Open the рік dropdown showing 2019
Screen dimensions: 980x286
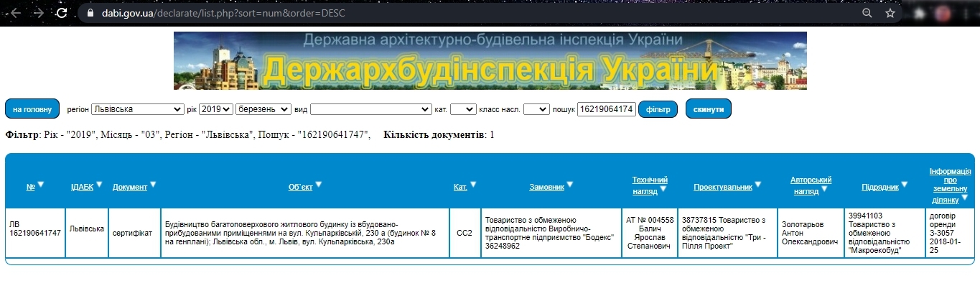pyautogui.click(x=216, y=109)
